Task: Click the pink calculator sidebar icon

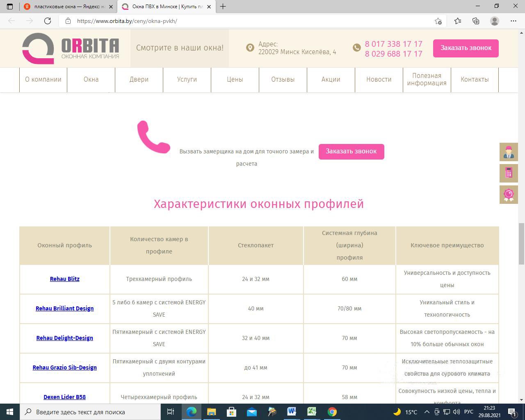Action: click(509, 173)
